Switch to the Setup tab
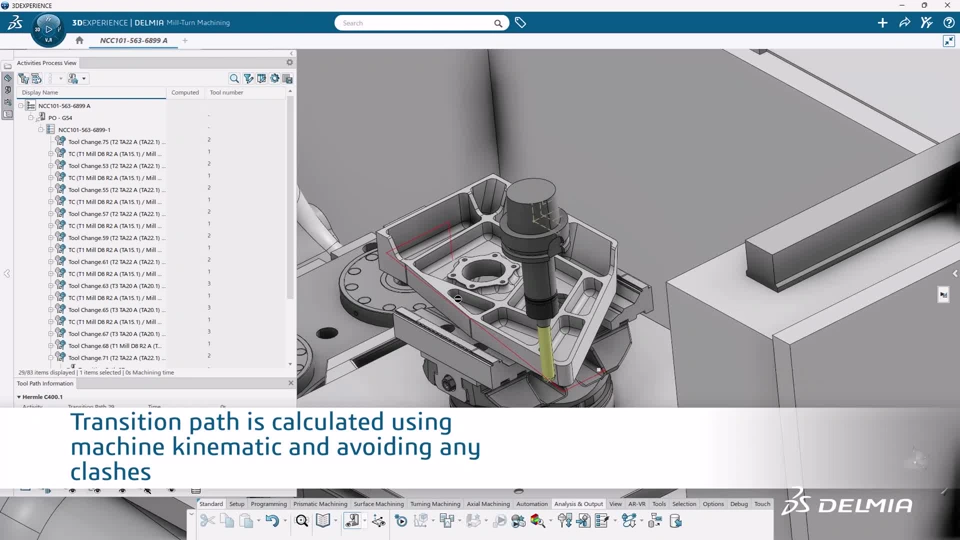The height and width of the screenshot is (540, 960). click(x=236, y=504)
